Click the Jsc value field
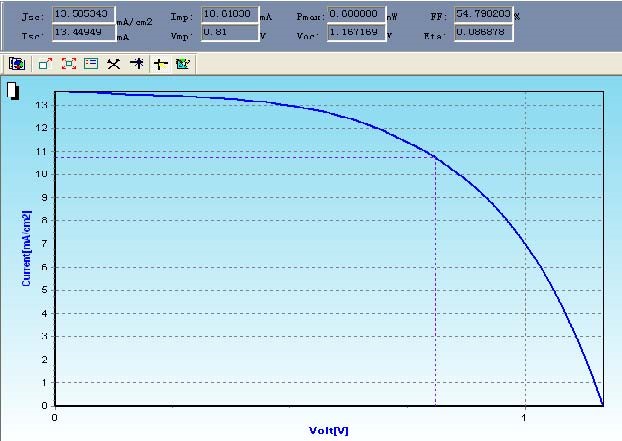 coord(82,15)
